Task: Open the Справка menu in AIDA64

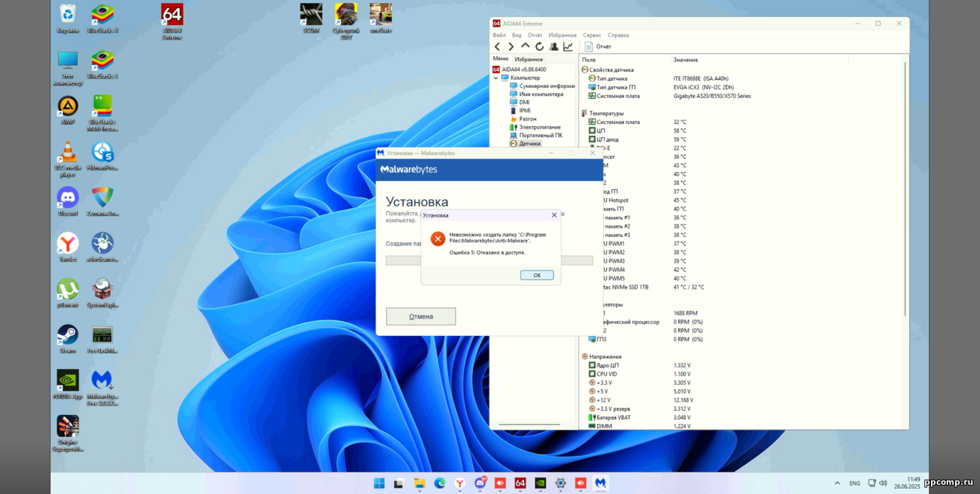Action: click(618, 35)
